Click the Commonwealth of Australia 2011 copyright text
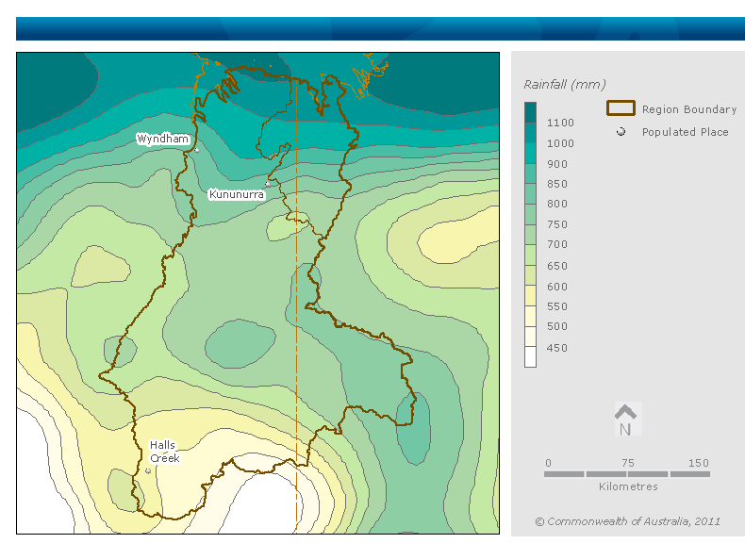This screenshot has width=745, height=560. click(628, 521)
